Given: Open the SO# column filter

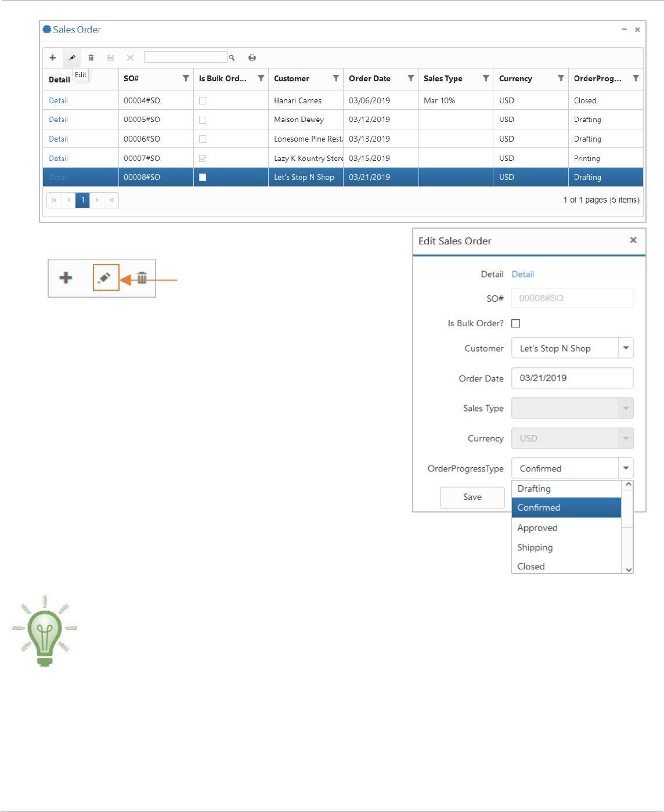Looking at the screenshot, I should 186,78.
